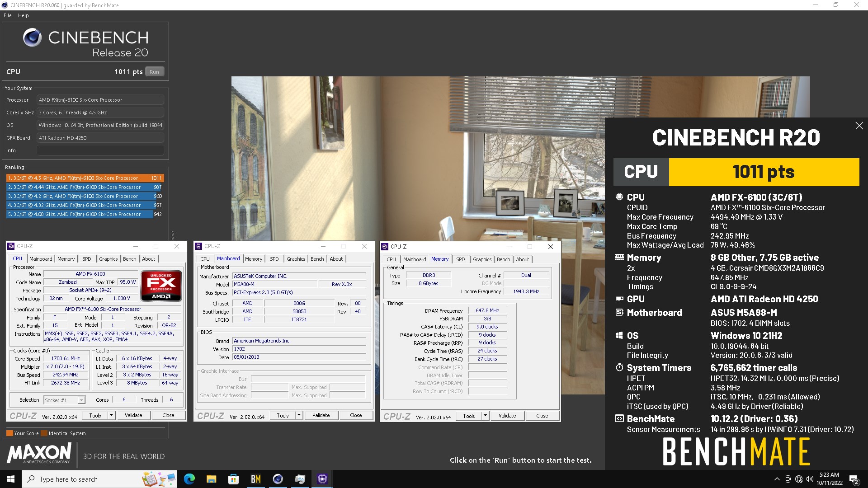Launch Microsoft Edge from taskbar

point(189,479)
